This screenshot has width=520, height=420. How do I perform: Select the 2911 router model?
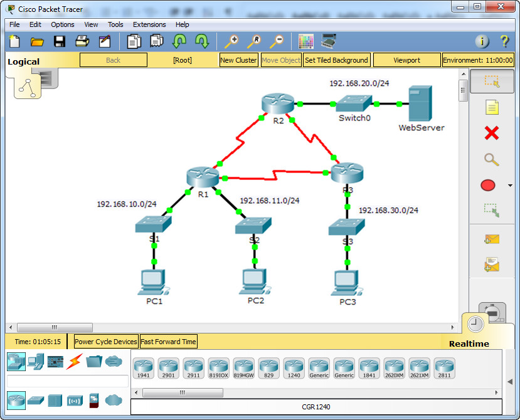coord(193,368)
